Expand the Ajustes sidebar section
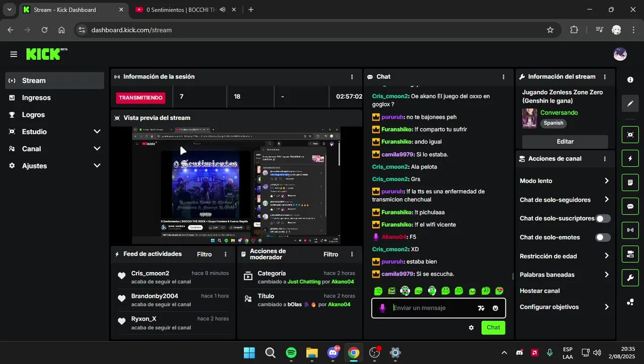This screenshot has width=644, height=364. pos(55,166)
